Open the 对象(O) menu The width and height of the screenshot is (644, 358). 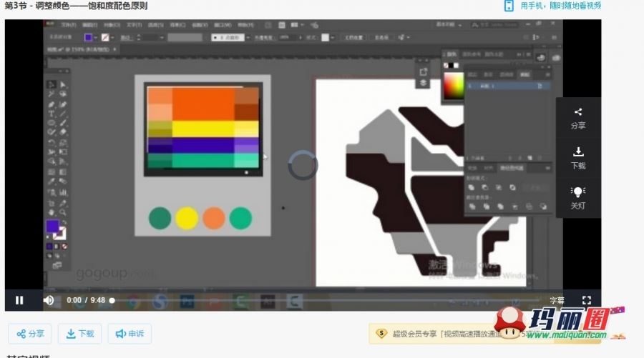click(112, 25)
